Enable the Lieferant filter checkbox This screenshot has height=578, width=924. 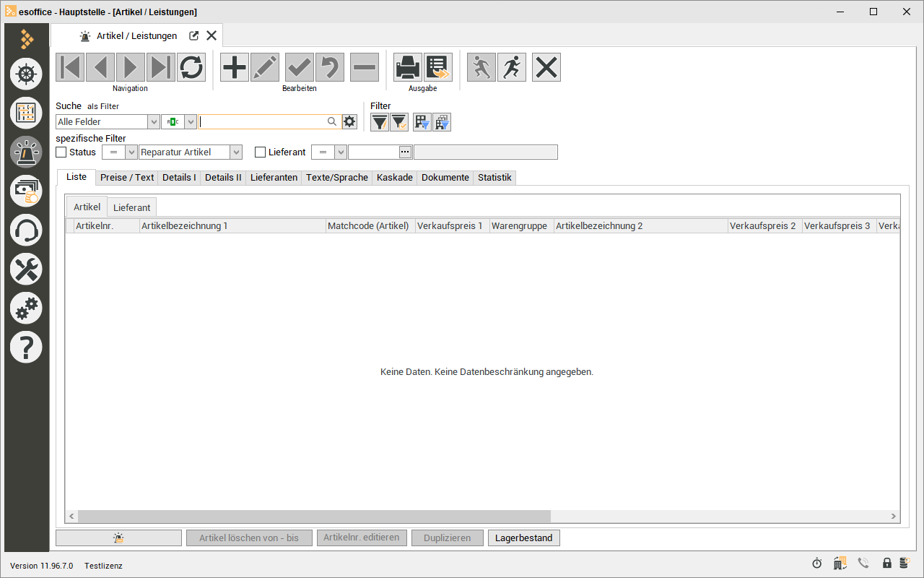point(261,152)
